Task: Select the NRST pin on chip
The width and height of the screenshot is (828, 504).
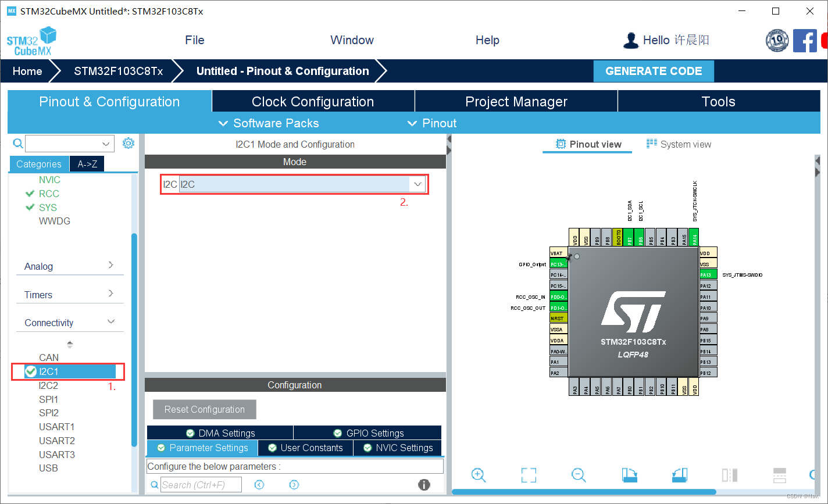Action: pos(558,319)
